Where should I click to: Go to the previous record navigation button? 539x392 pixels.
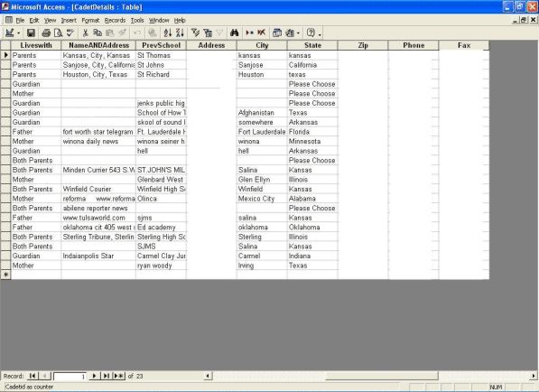(x=44, y=376)
